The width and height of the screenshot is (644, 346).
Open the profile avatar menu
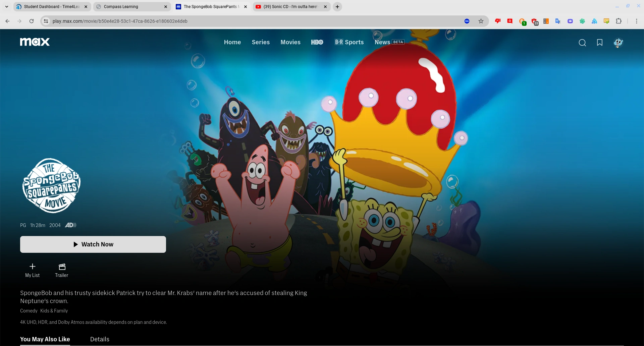[x=618, y=43]
